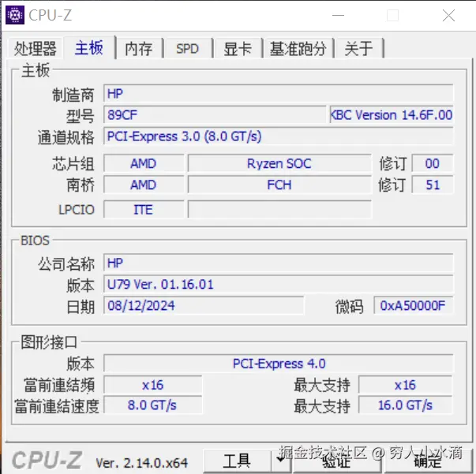The image size is (476, 474).
Task: Click the FCH southbridge value
Action: point(279,185)
